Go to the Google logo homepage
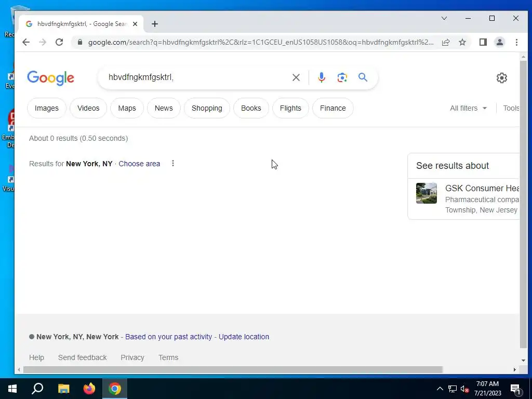The width and height of the screenshot is (532, 399). tap(50, 78)
